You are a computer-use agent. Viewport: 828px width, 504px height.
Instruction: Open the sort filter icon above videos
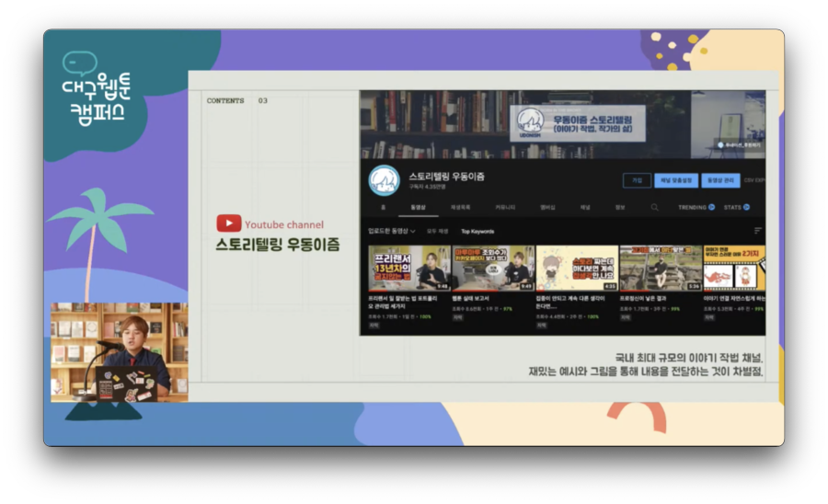(758, 231)
